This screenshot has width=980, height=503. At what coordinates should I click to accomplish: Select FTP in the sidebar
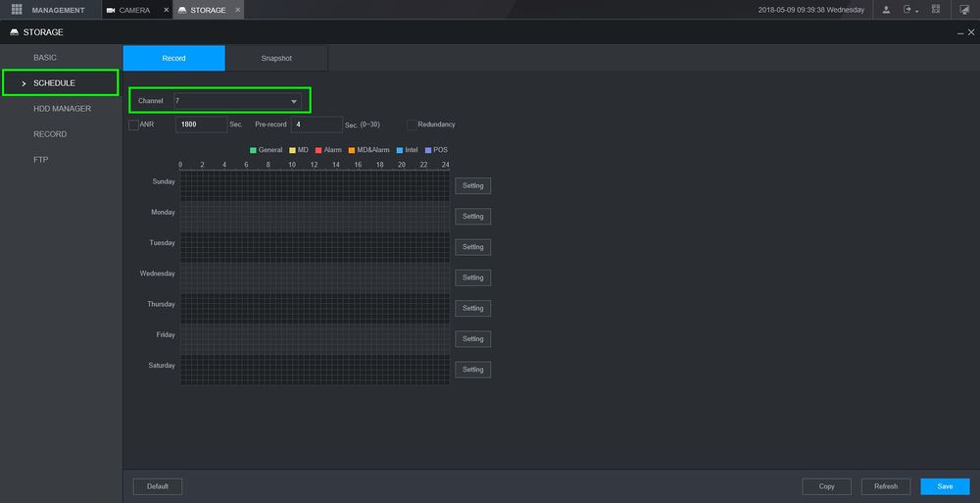[x=41, y=160]
